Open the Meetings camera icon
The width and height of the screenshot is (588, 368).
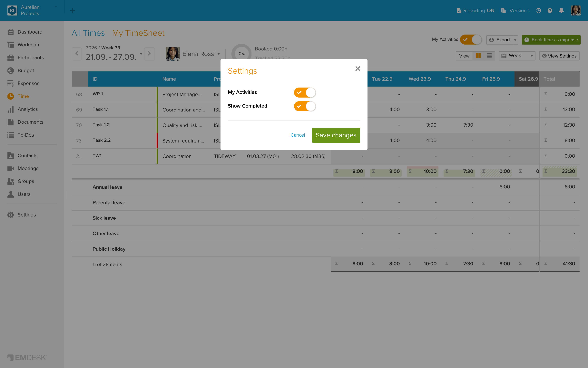(10, 168)
